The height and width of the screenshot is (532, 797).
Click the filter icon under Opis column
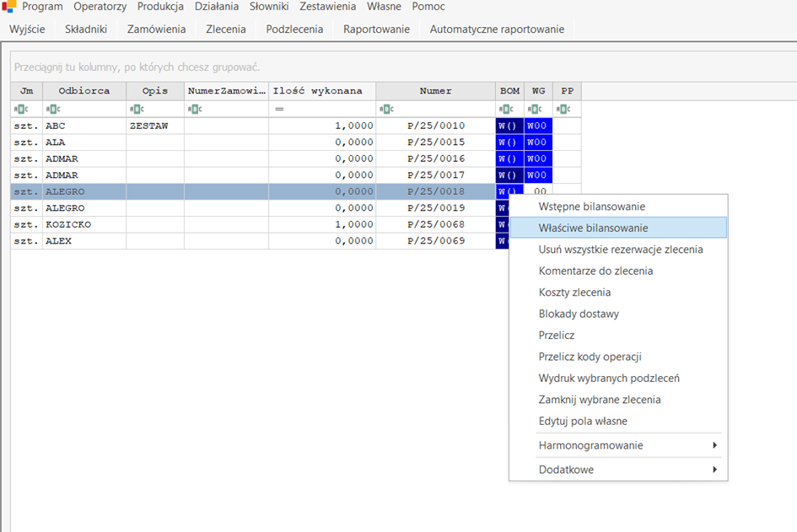137,109
